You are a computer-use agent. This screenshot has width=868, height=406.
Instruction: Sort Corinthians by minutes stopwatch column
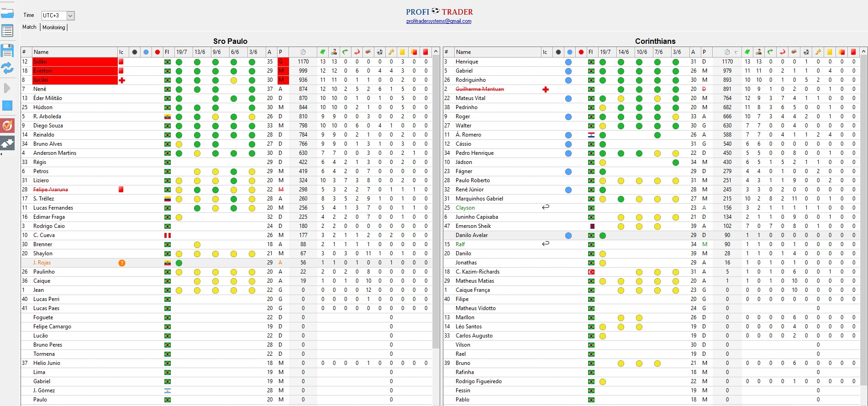[x=727, y=52]
